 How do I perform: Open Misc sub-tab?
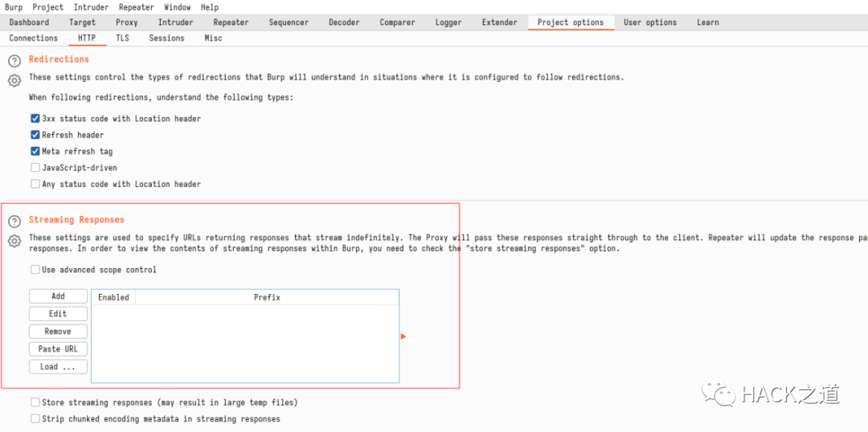[x=213, y=39]
